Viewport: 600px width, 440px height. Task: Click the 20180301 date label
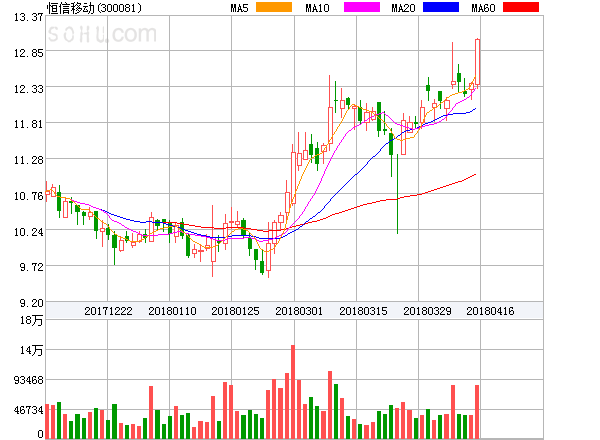click(299, 311)
